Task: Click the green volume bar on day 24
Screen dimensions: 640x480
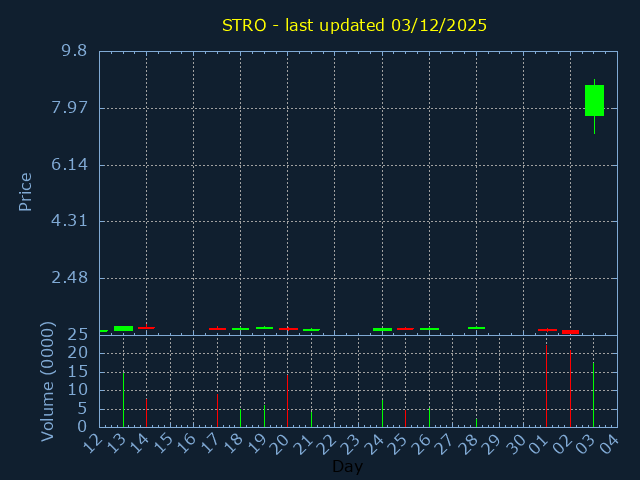Action: click(x=382, y=413)
